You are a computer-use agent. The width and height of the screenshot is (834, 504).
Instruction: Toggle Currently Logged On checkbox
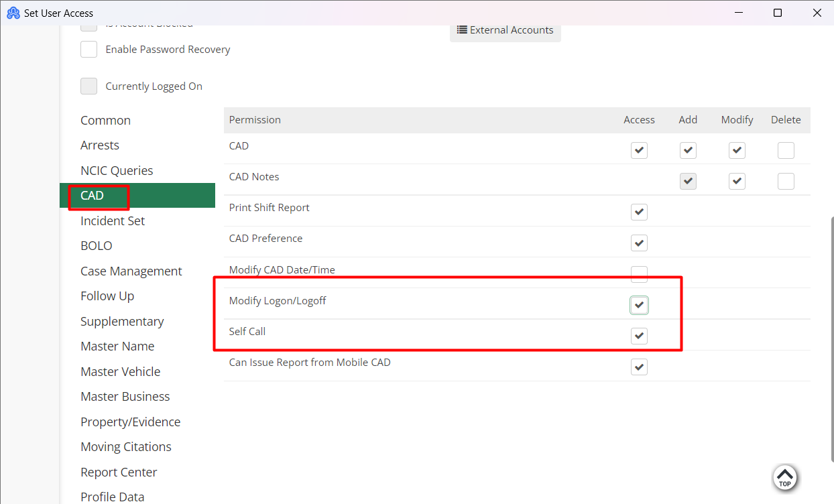coord(88,86)
